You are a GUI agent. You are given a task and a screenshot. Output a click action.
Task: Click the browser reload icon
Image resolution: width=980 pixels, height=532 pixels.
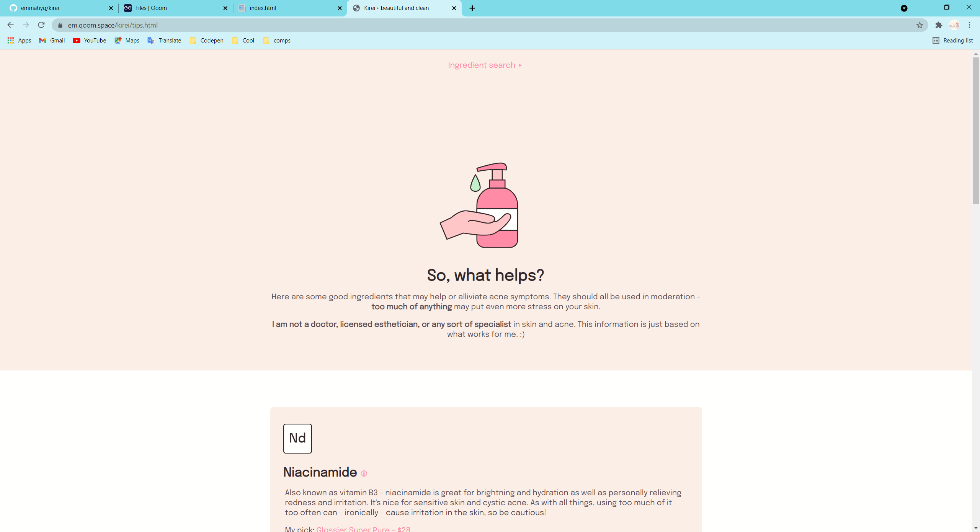(41, 25)
